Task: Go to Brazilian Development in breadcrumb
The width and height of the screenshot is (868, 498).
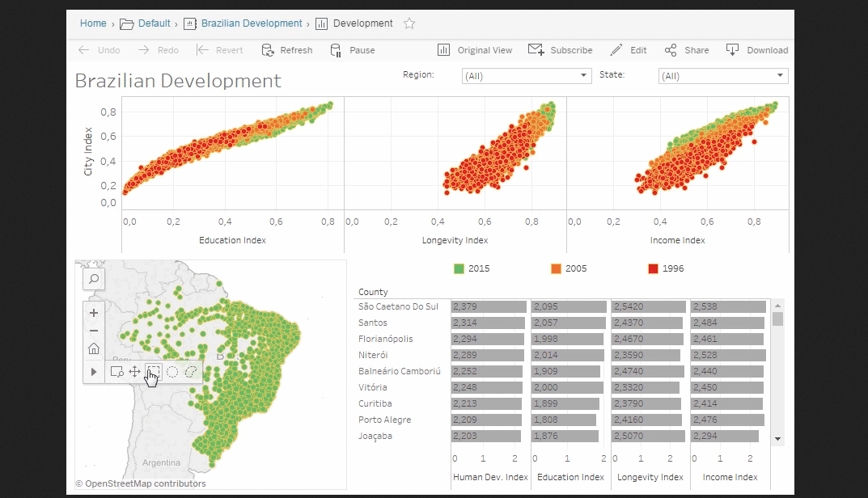Action: coord(251,23)
